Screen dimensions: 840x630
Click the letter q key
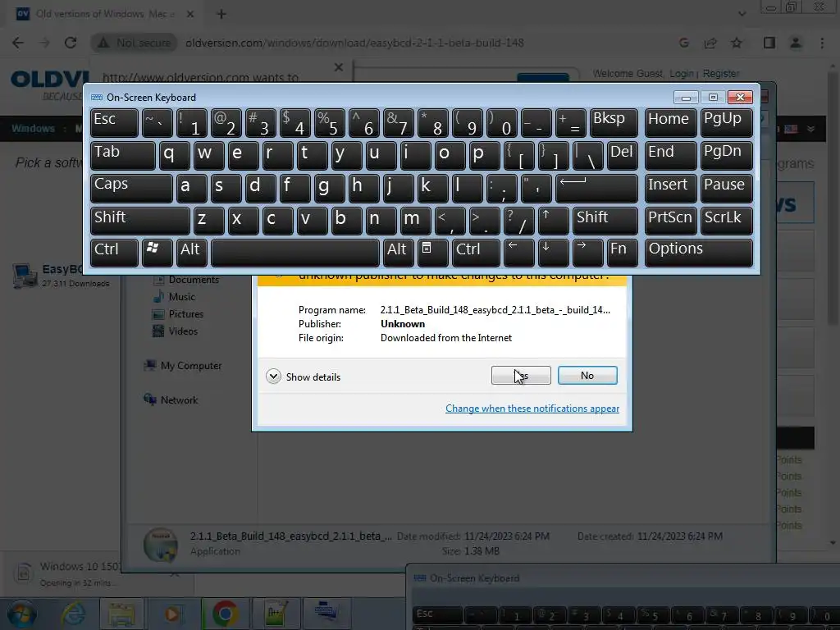coord(174,155)
